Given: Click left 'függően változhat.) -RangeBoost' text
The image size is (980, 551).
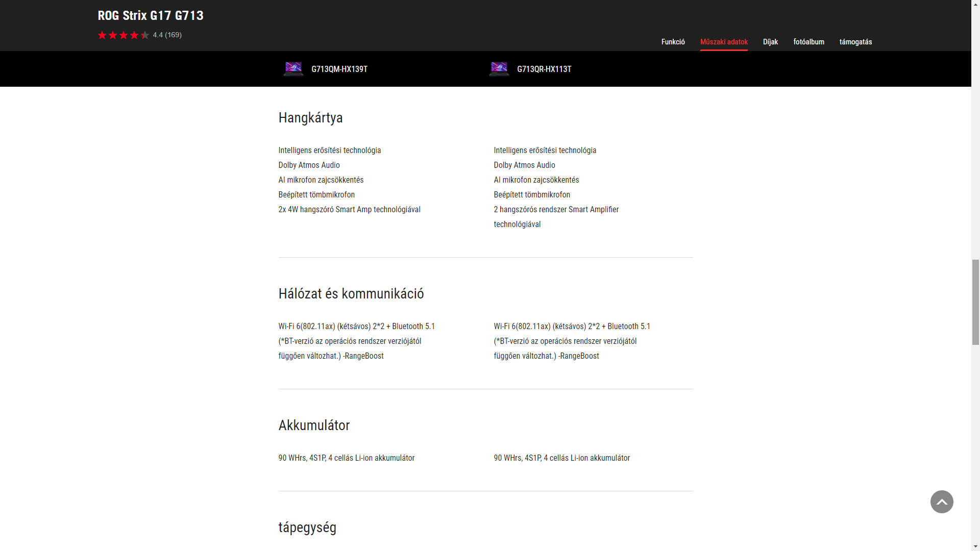Looking at the screenshot, I should pos(331,356).
